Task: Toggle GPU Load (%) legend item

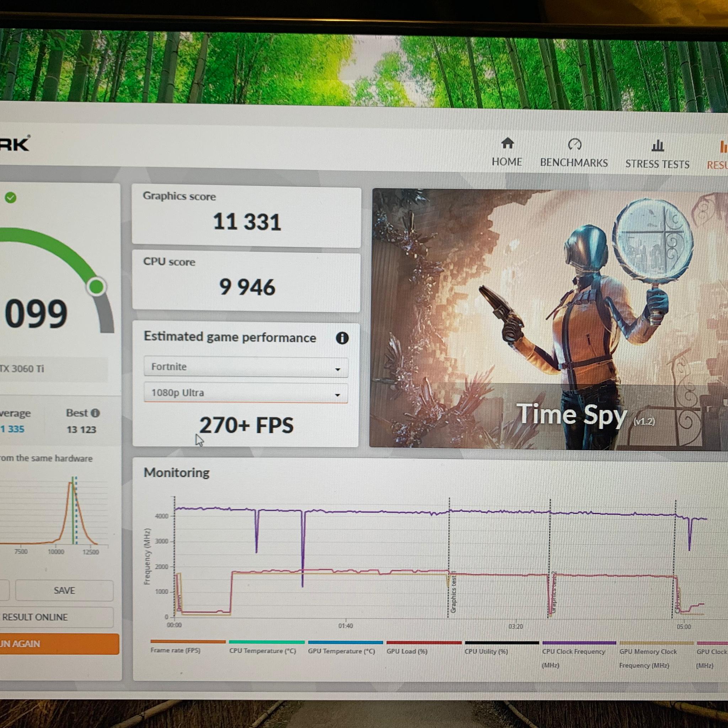Action: [x=423, y=647]
